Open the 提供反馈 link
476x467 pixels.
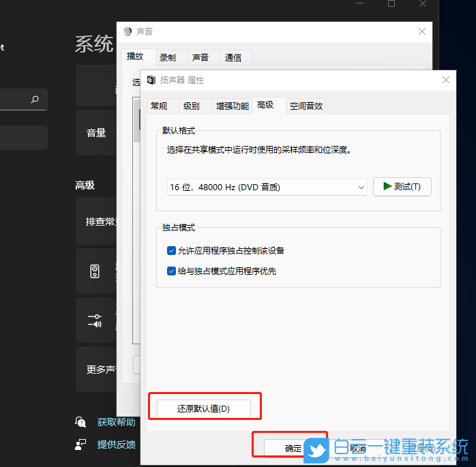click(116, 445)
